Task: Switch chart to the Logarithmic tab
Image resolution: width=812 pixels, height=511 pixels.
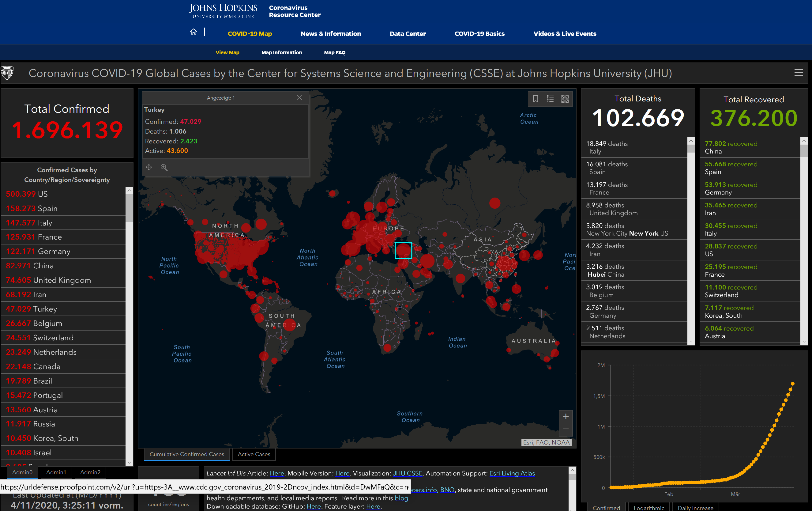Action: point(648,507)
